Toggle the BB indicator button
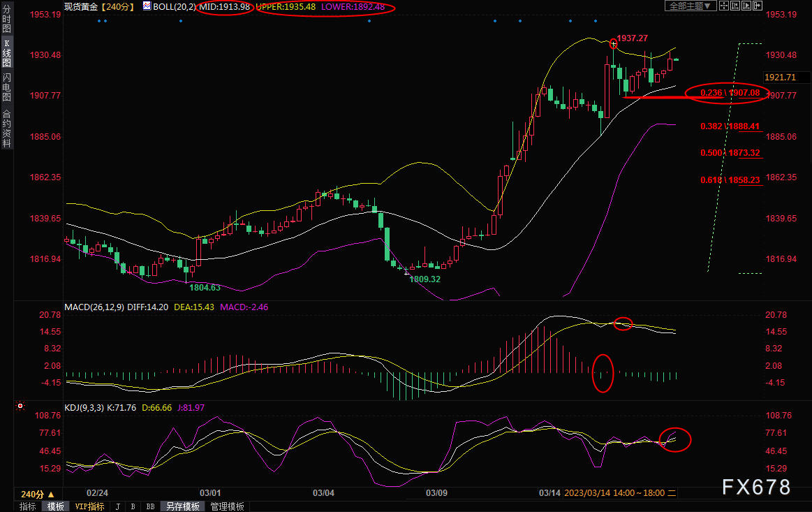 pos(150,506)
